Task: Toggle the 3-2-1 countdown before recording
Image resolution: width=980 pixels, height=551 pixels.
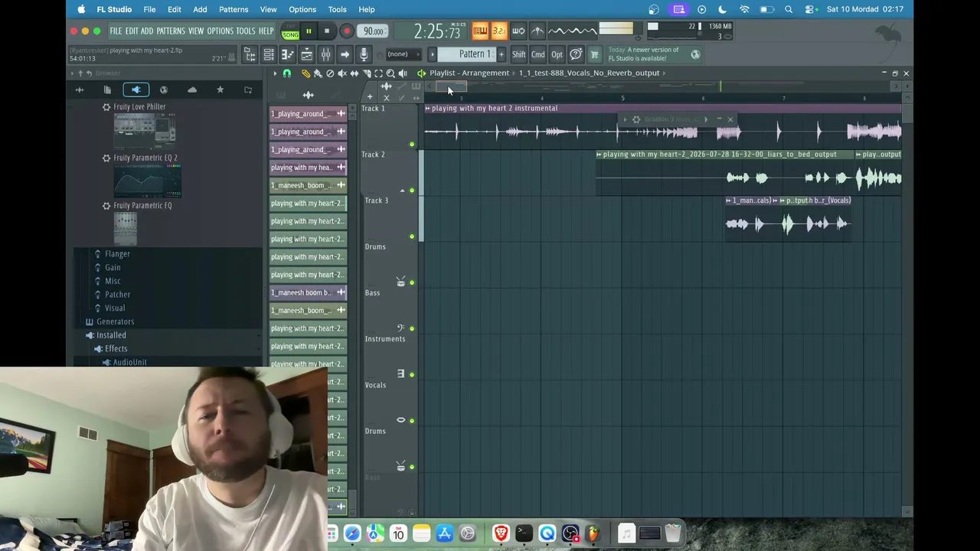Action: pos(499,31)
